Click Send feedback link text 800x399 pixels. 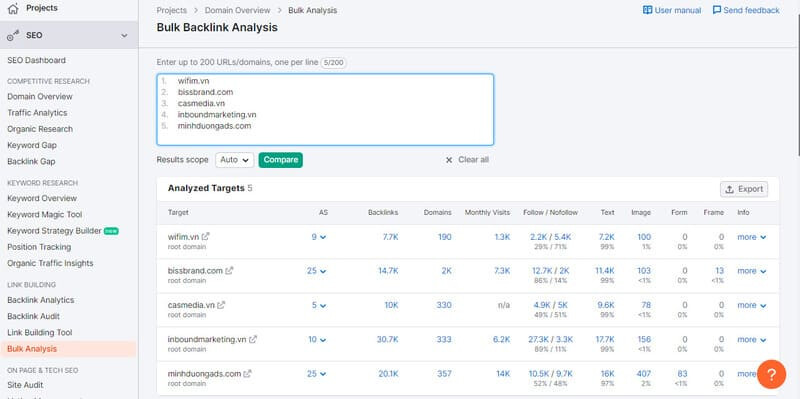click(752, 10)
